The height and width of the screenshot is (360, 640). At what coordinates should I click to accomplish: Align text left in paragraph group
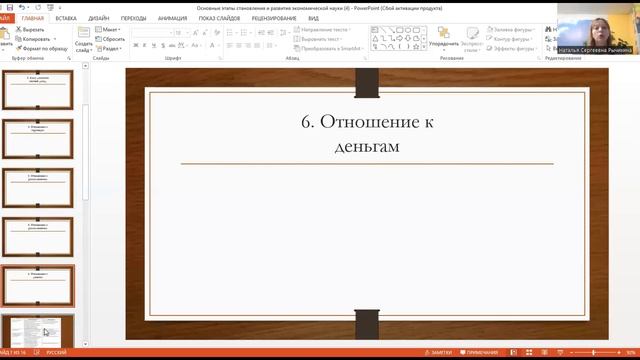click(x=229, y=45)
